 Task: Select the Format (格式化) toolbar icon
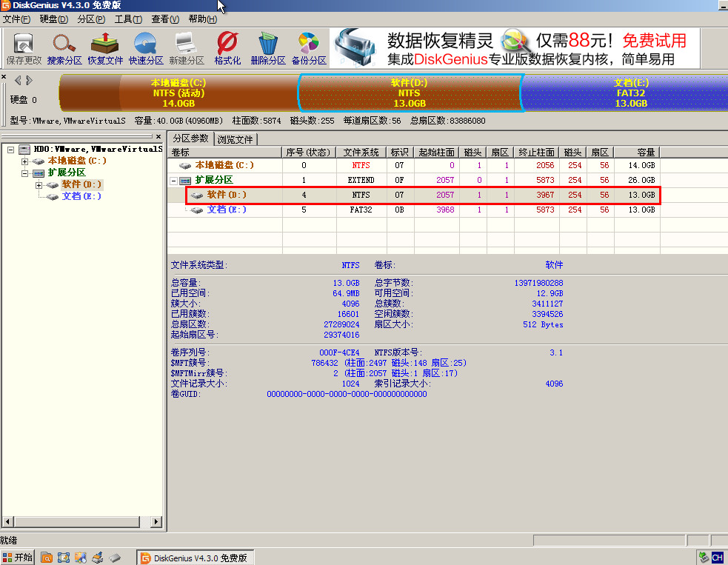227,48
